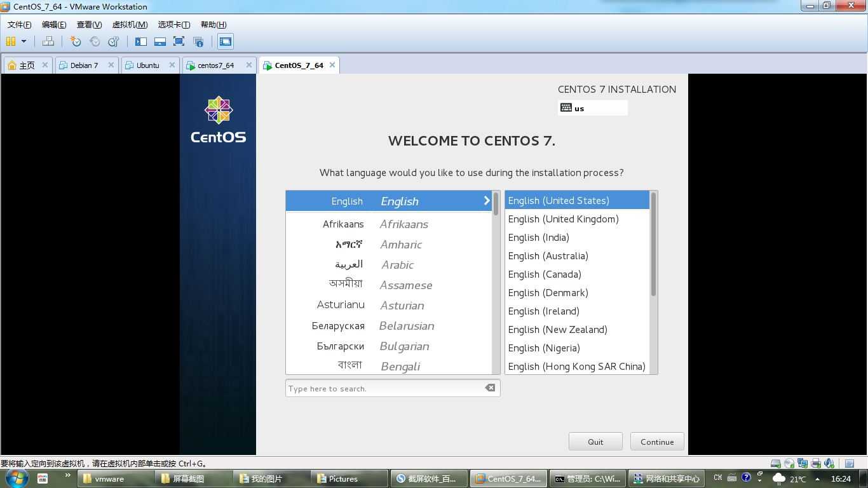Show hidden tray icons arrow
The height and width of the screenshot is (488, 868).
point(817,478)
